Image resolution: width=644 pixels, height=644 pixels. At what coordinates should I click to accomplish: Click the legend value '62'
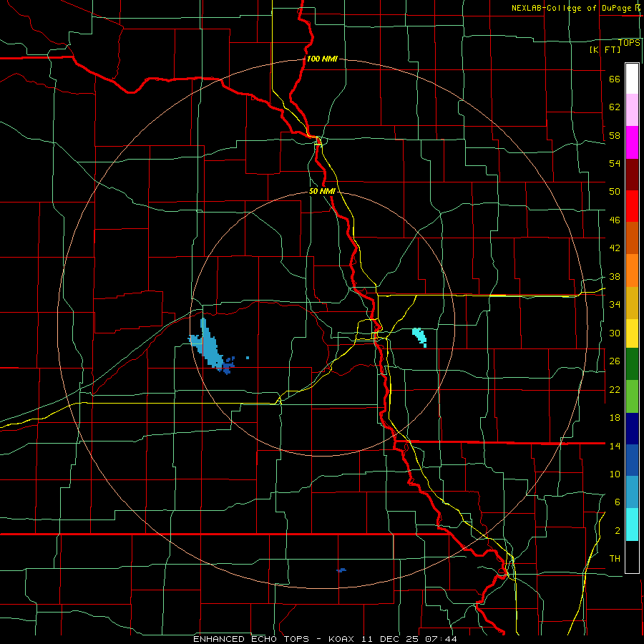click(615, 107)
